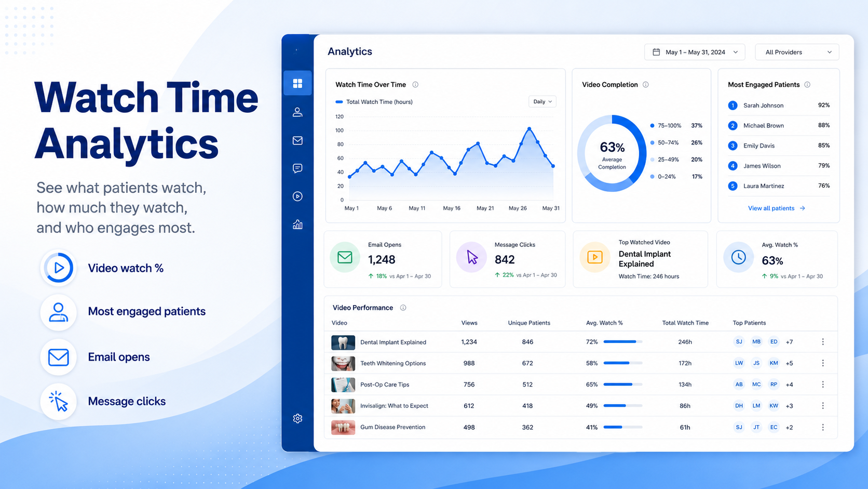This screenshot has height=489, width=868.
Task: Click the View all patients link
Action: (777, 208)
